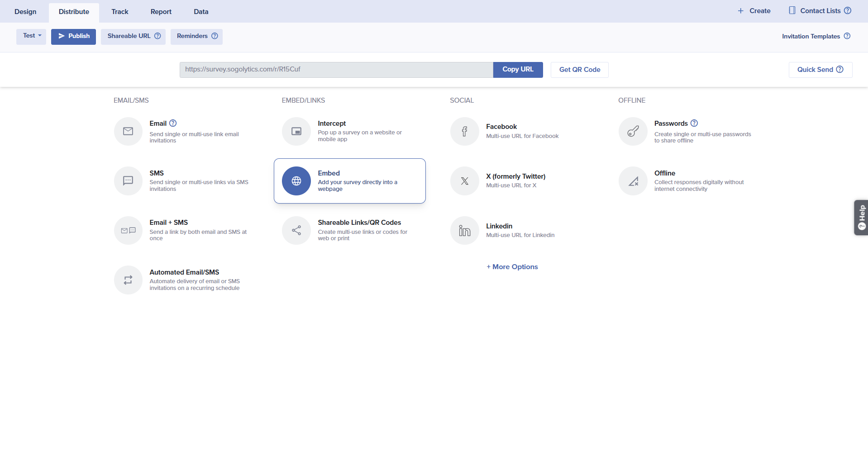Select the Facebook icon
The width and height of the screenshot is (868, 451).
(464, 131)
